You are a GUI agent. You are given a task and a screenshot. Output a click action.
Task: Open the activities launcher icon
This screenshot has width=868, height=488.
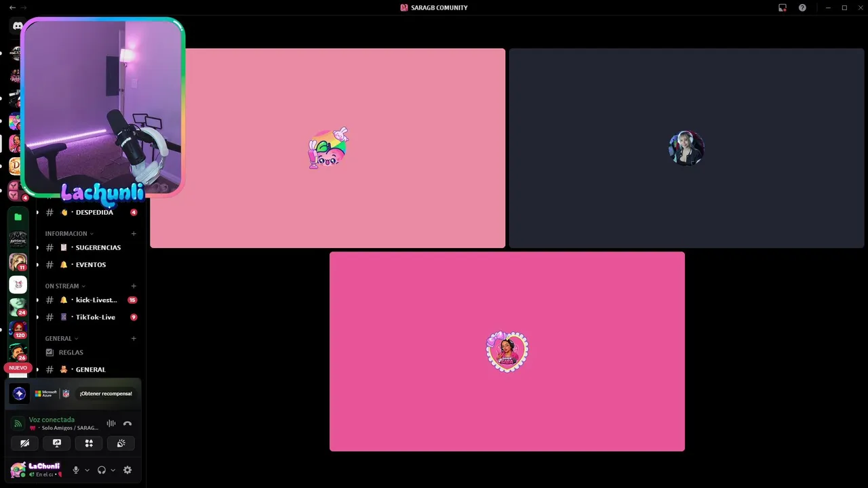click(x=89, y=443)
